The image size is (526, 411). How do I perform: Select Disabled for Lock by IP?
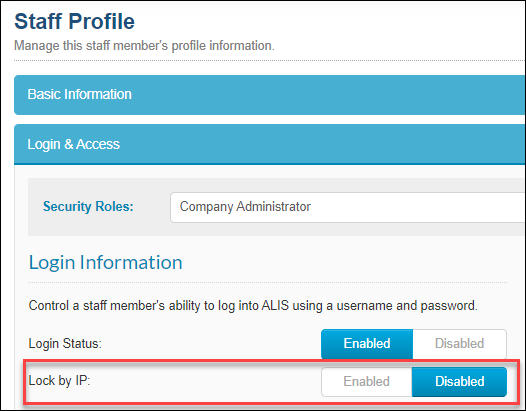tap(459, 382)
